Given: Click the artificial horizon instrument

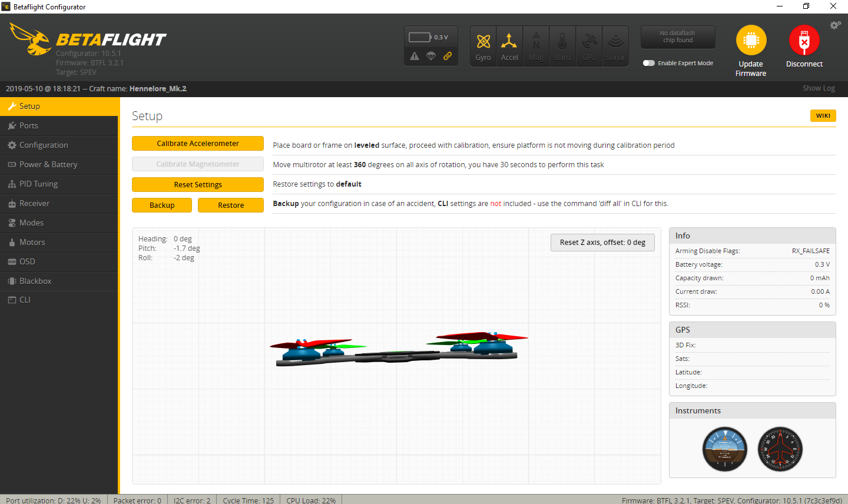Looking at the screenshot, I should pos(725,449).
